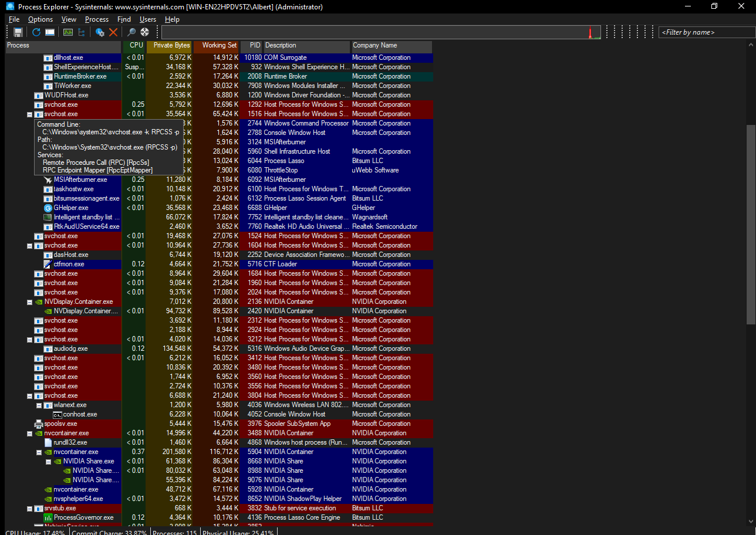Open the Help menu
This screenshot has height=535, width=756.
point(172,19)
